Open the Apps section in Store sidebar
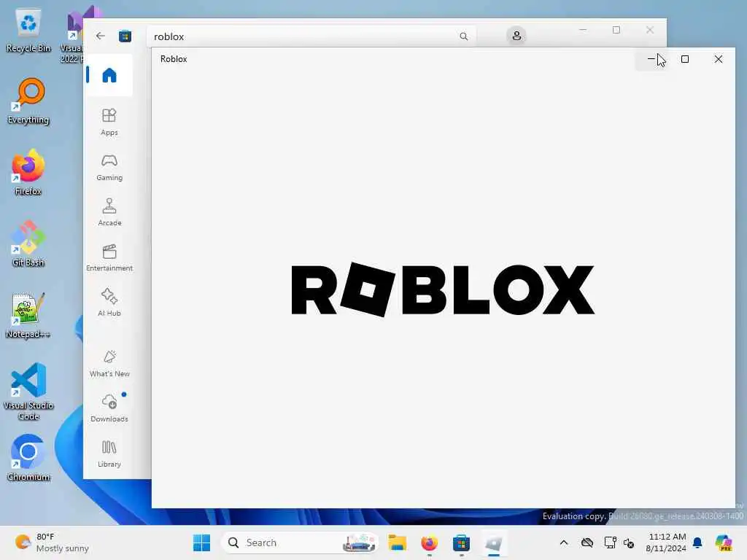Viewport: 747px width, 560px height. pyautogui.click(x=109, y=122)
